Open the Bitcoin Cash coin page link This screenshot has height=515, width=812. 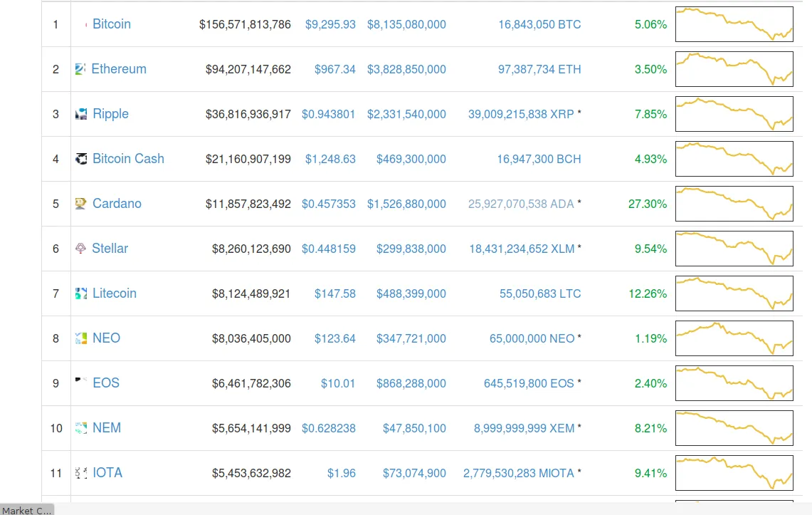point(128,159)
